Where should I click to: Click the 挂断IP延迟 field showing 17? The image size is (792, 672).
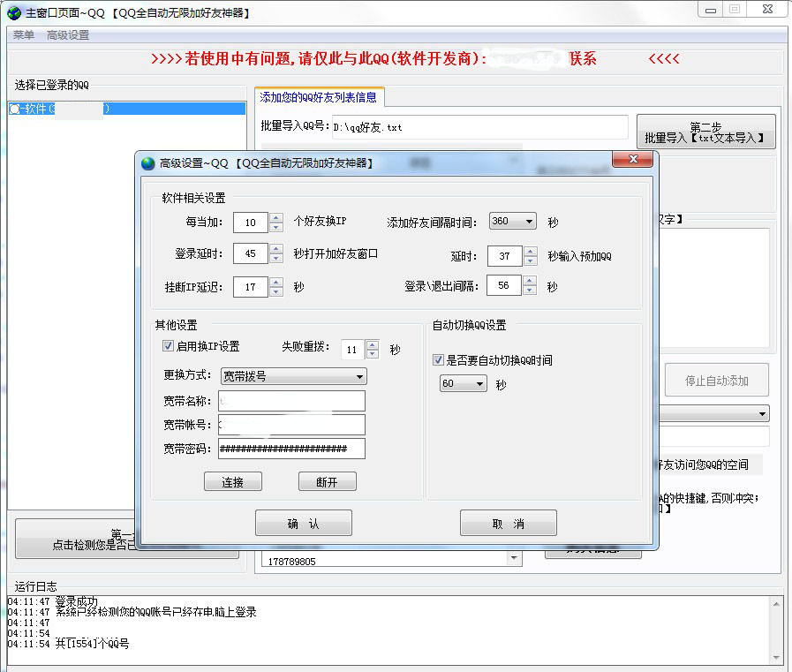point(251,287)
